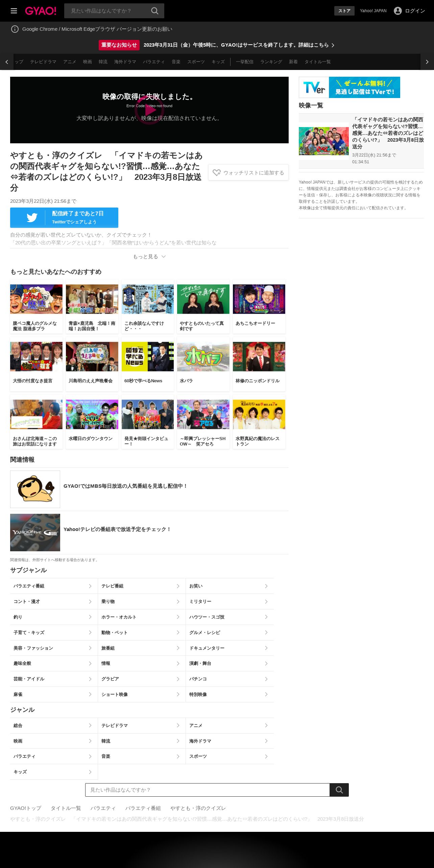The height and width of the screenshot is (868, 434).
Task: Play the video with center play button
Action: pyautogui.click(x=149, y=110)
